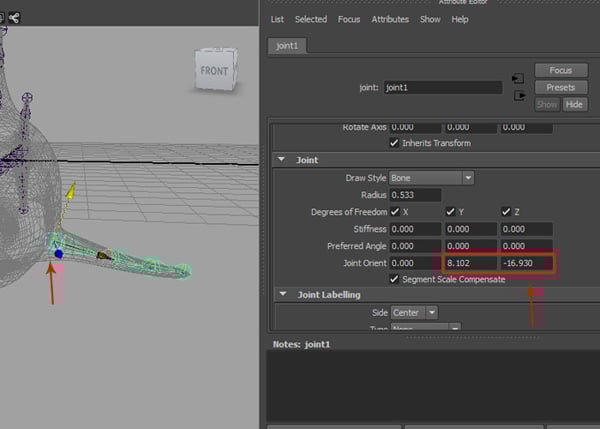Click the Presets button
Image resolution: width=600 pixels, height=429 pixels.
click(561, 87)
